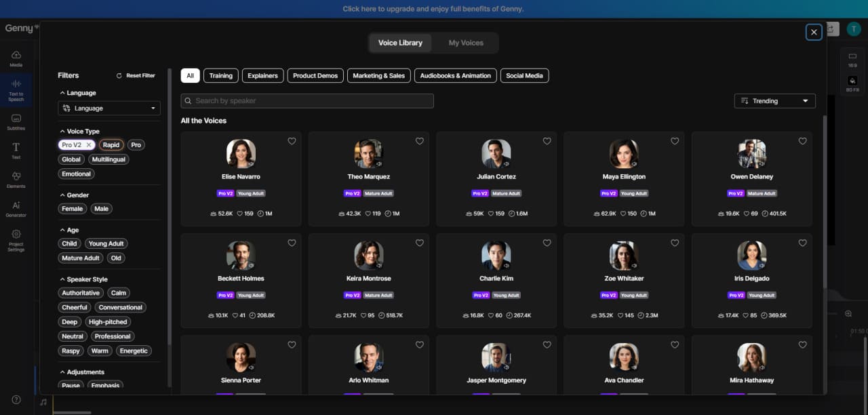Screen dimensions: 868x415
Task: Remove the Pro V2 filter chip
Action: click(x=89, y=145)
